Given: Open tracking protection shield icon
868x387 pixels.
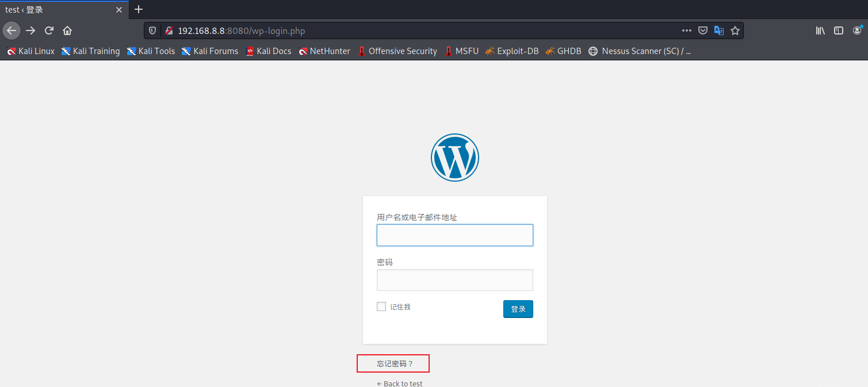Looking at the screenshot, I should (152, 30).
